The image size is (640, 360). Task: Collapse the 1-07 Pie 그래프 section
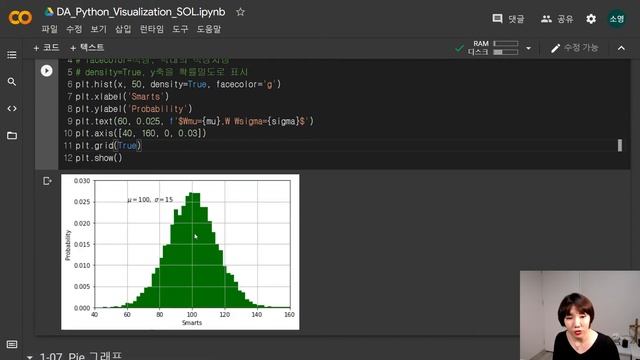click(29, 357)
